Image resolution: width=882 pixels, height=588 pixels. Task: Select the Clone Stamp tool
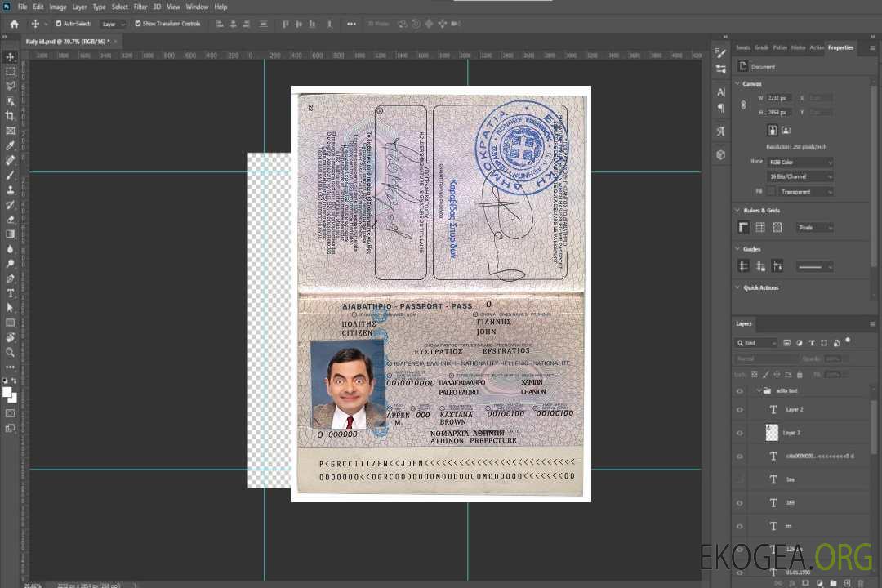point(10,189)
